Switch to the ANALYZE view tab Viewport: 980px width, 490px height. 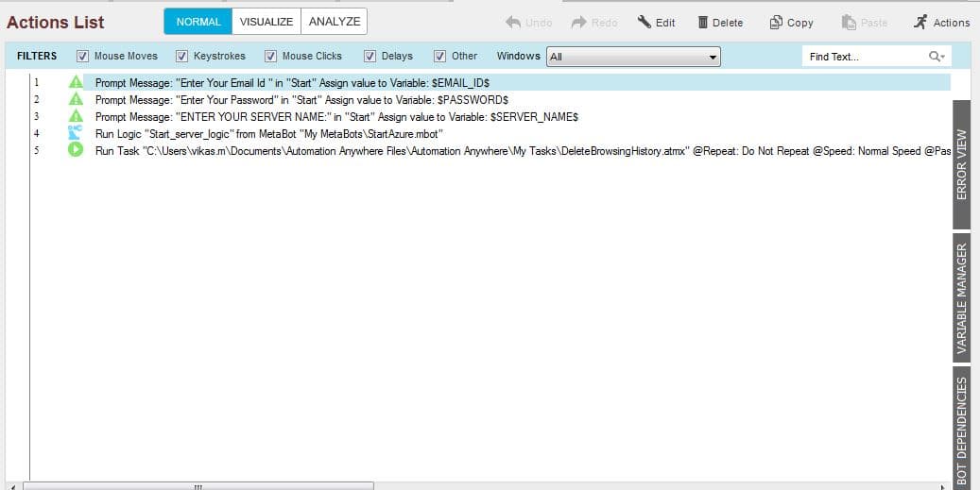click(335, 21)
